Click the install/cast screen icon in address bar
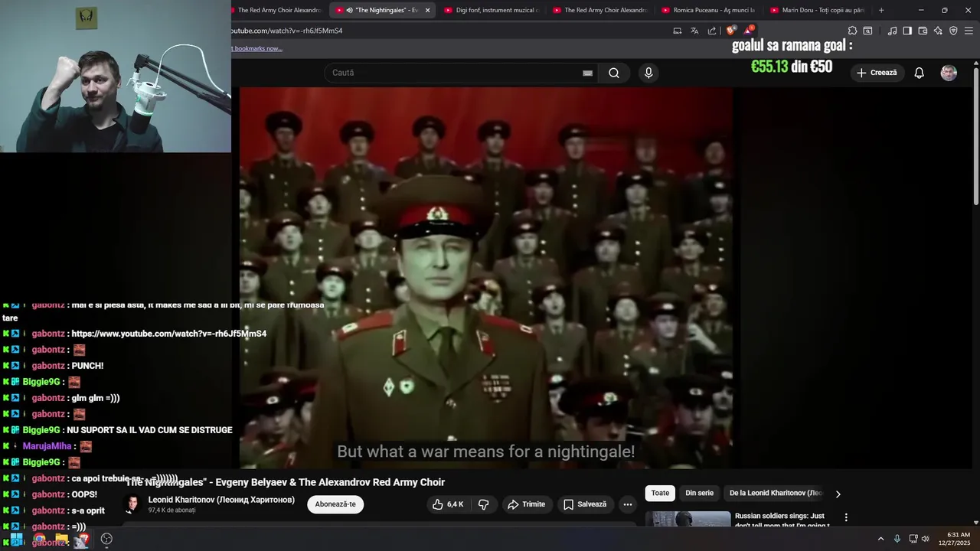 (677, 31)
